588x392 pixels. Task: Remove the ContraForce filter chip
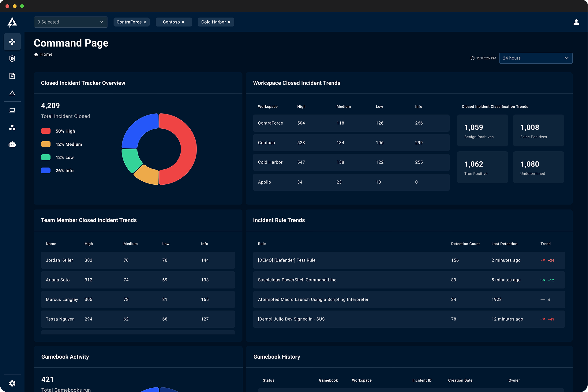[145, 22]
